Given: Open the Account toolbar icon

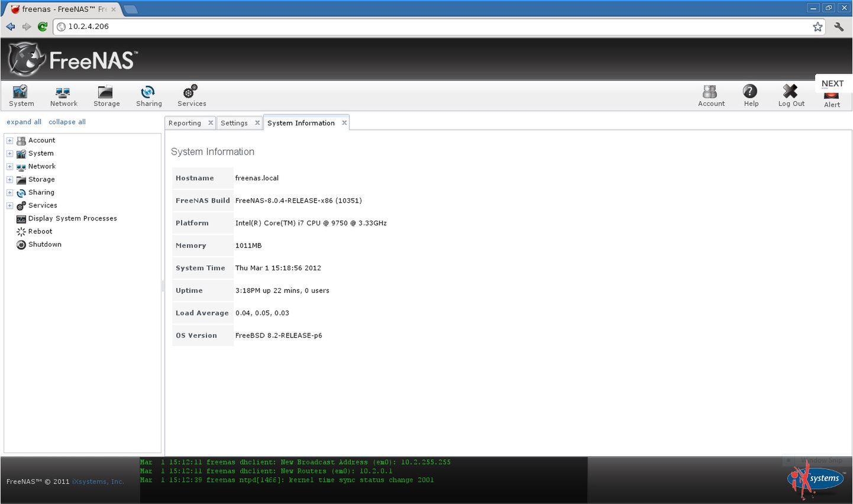Looking at the screenshot, I should click(x=711, y=95).
